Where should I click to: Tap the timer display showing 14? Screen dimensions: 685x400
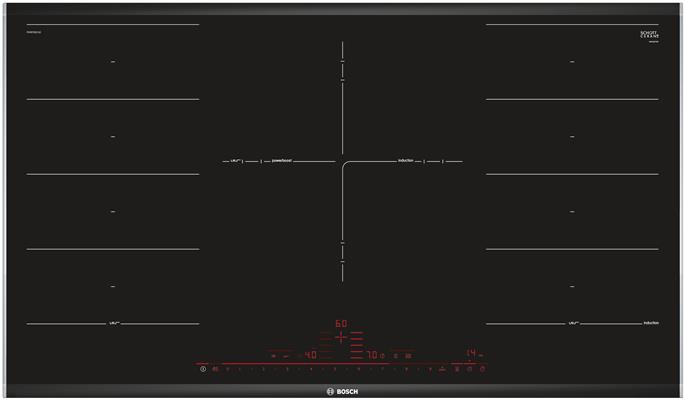click(x=471, y=353)
